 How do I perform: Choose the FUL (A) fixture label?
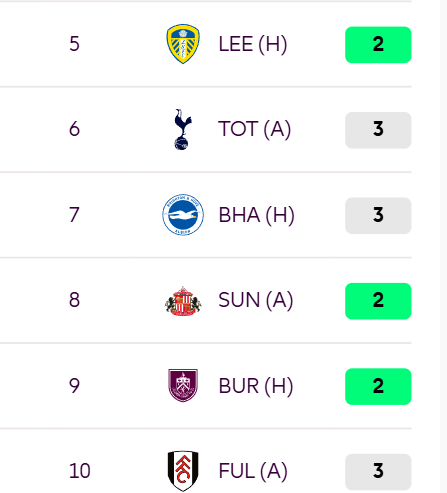(253, 471)
